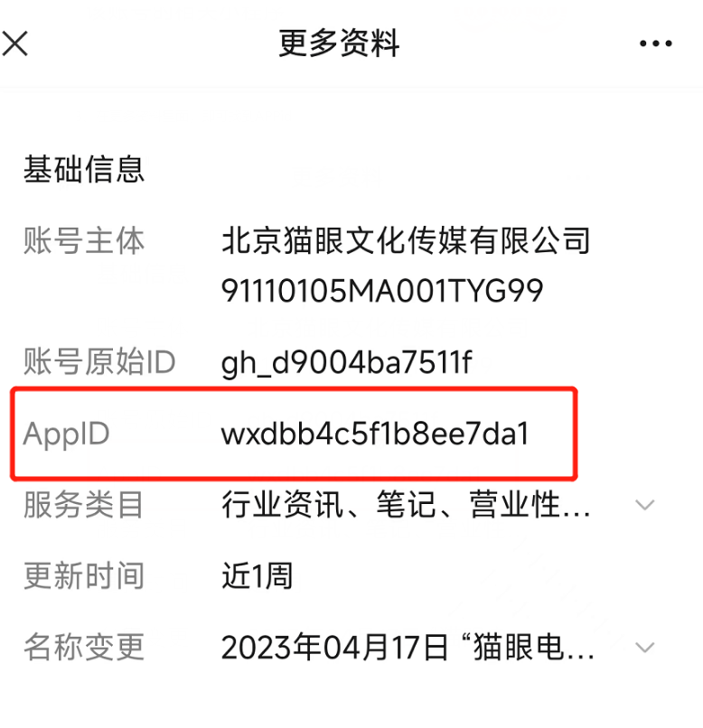Expand the 名称变更 chevron

click(645, 647)
